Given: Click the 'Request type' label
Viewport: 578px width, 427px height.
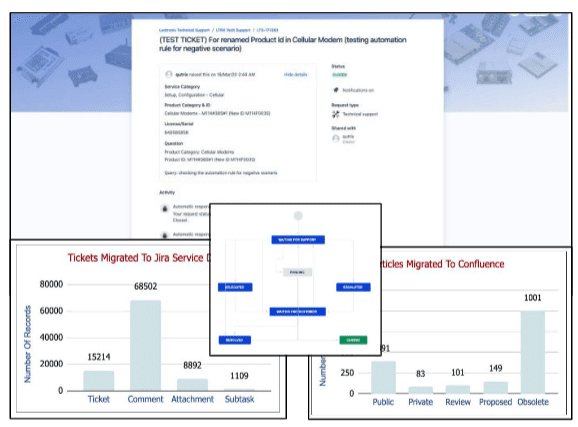Looking at the screenshot, I should coord(345,105).
